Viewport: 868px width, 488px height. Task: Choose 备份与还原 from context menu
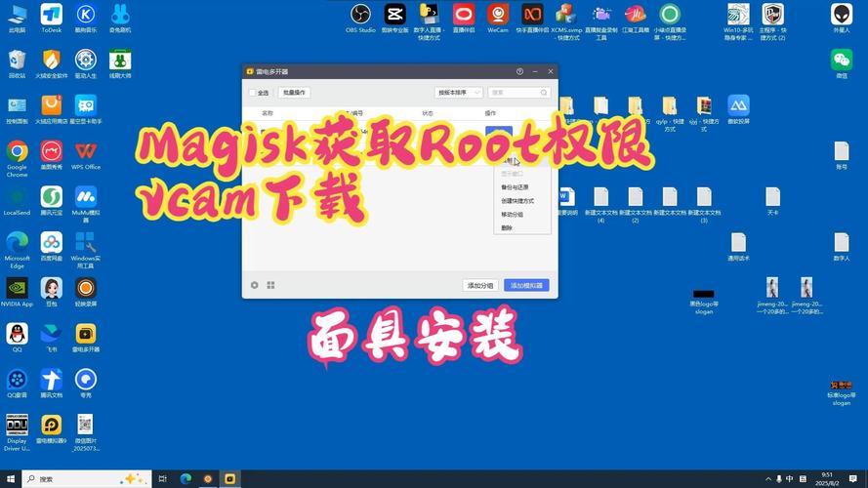click(x=515, y=187)
